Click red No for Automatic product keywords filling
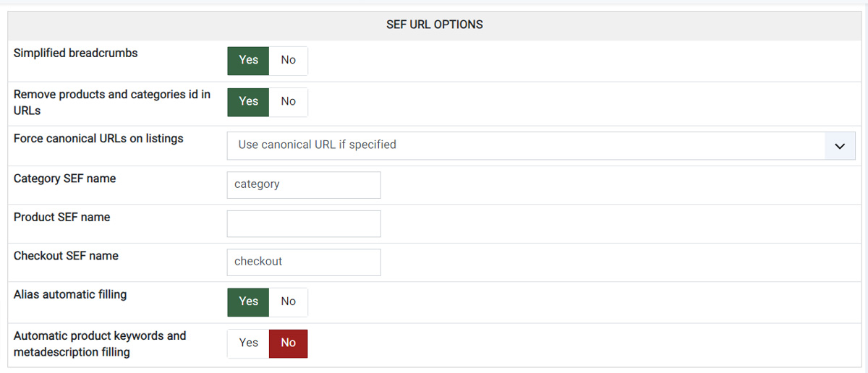 (289, 343)
